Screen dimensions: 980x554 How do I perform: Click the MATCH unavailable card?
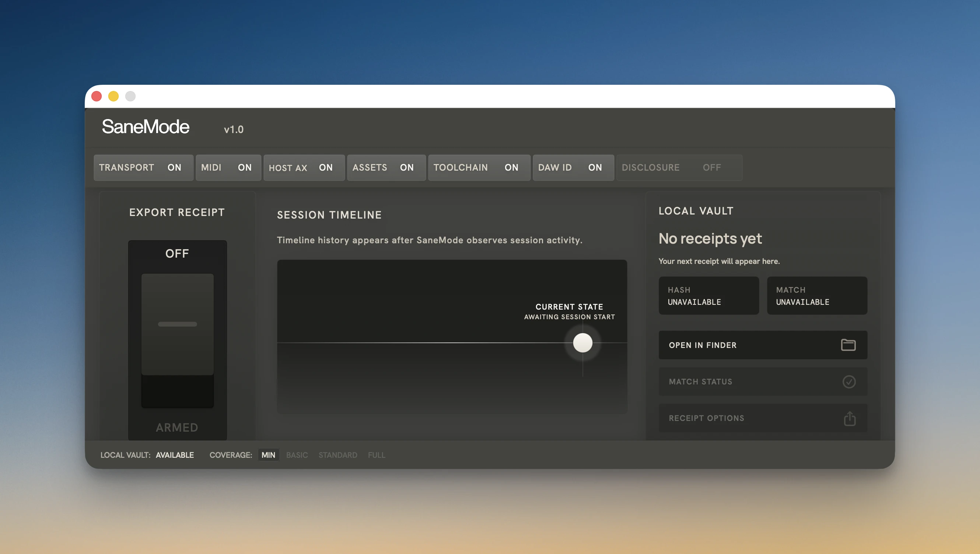pyautogui.click(x=816, y=296)
